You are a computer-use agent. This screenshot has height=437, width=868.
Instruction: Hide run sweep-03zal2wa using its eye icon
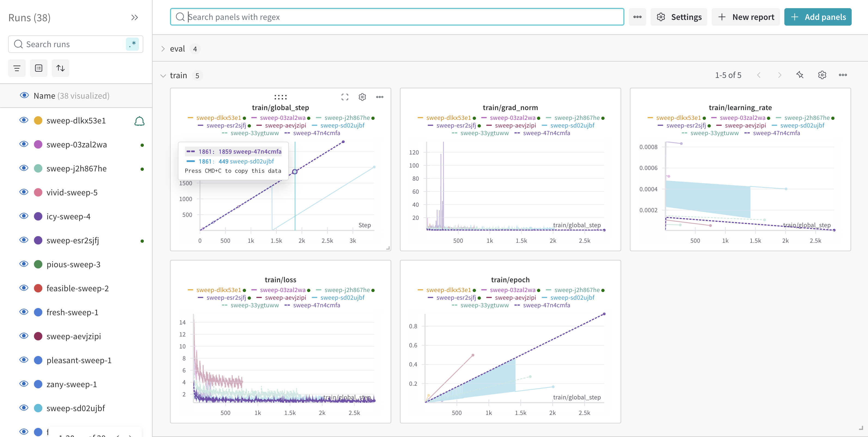pos(24,144)
